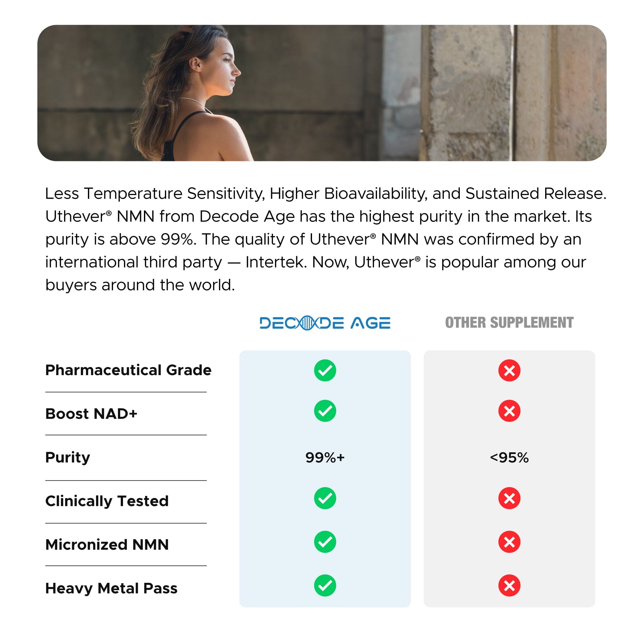Viewport: 644px width, 644px height.
Task: Click the red cross for Heavy Metal Pass
Action: coord(509,585)
